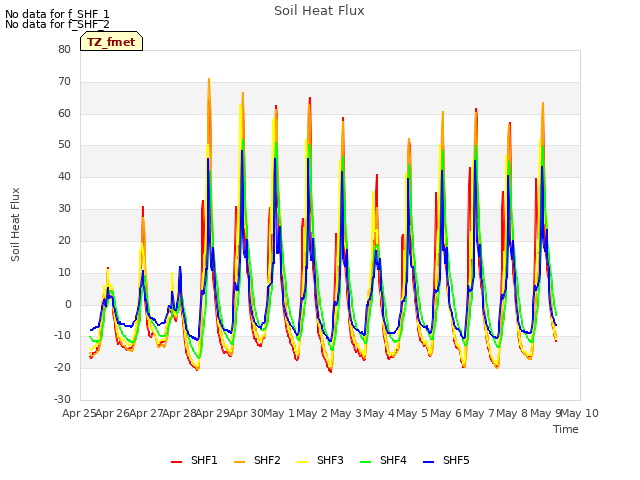Click the green SHF4 legend color marker
Image resolution: width=640 pixels, height=480 pixels.
pos(366,462)
